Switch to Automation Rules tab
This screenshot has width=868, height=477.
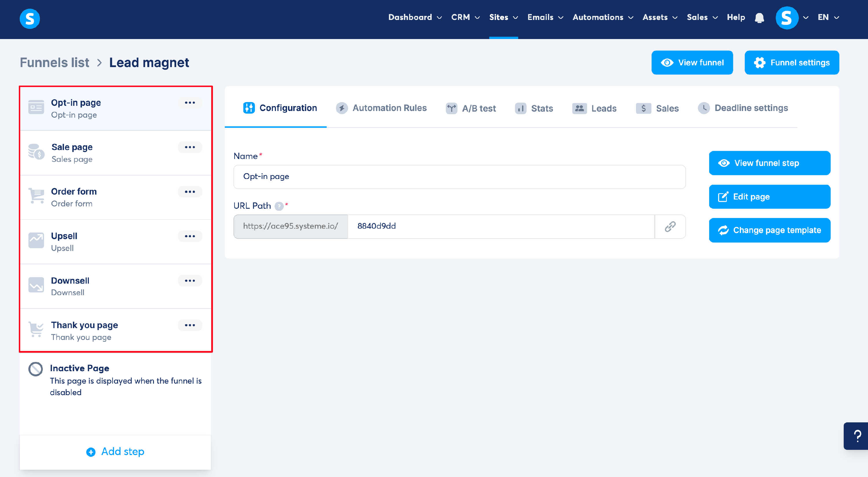tap(381, 108)
